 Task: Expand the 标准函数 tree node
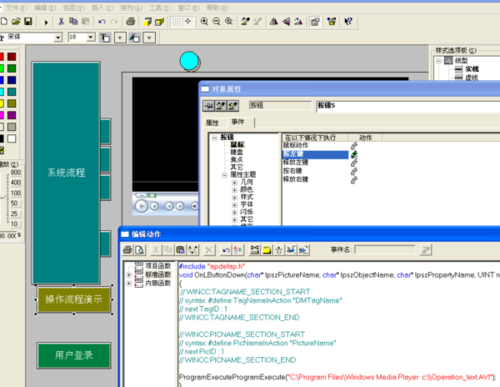point(129,275)
